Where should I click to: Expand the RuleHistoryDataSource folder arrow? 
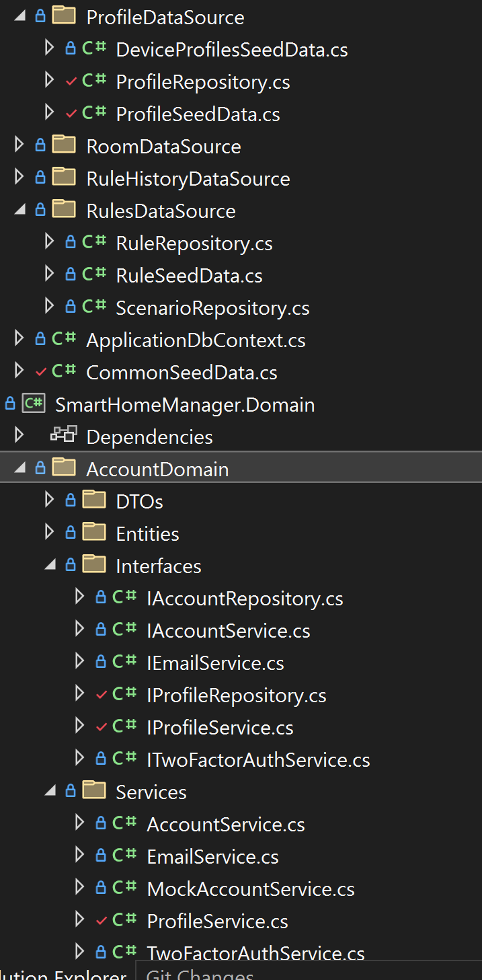tap(19, 178)
